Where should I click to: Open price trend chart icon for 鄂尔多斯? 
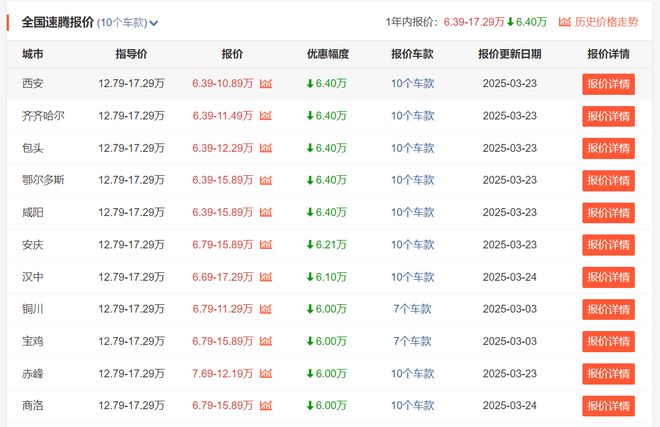(x=266, y=180)
